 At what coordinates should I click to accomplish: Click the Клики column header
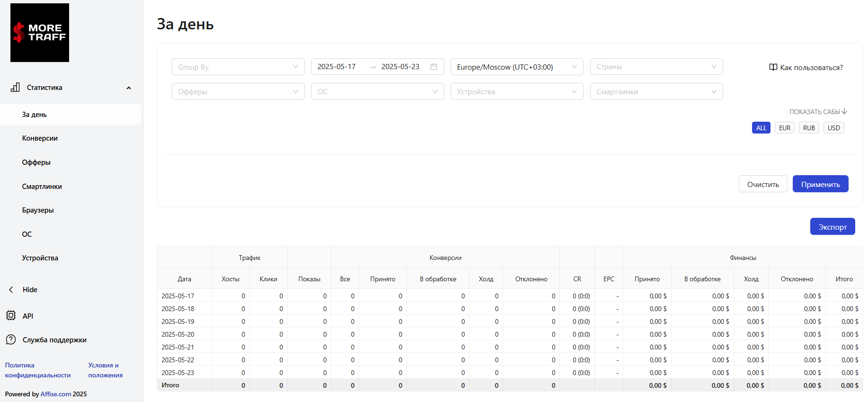(x=268, y=279)
